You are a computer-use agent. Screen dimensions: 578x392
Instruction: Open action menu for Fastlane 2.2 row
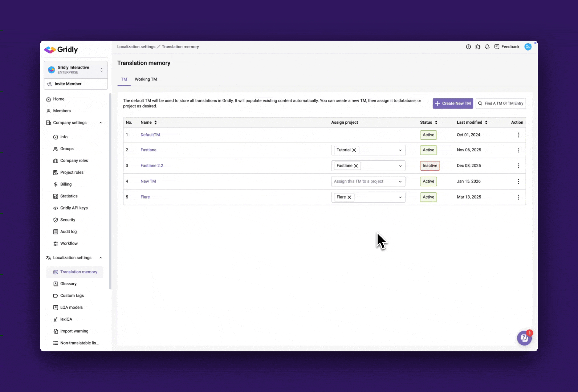518,166
